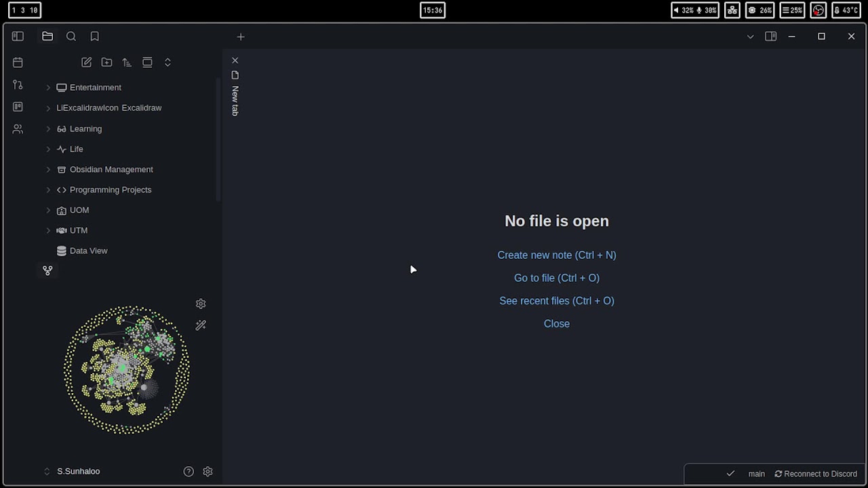The width and height of the screenshot is (868, 488).
Task: Open the calendar ribbon icon
Action: (x=18, y=62)
